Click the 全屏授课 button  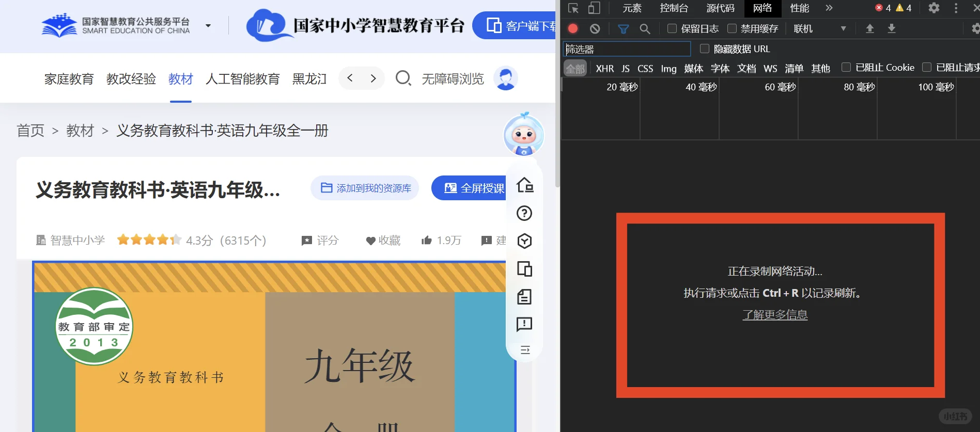[470, 188]
